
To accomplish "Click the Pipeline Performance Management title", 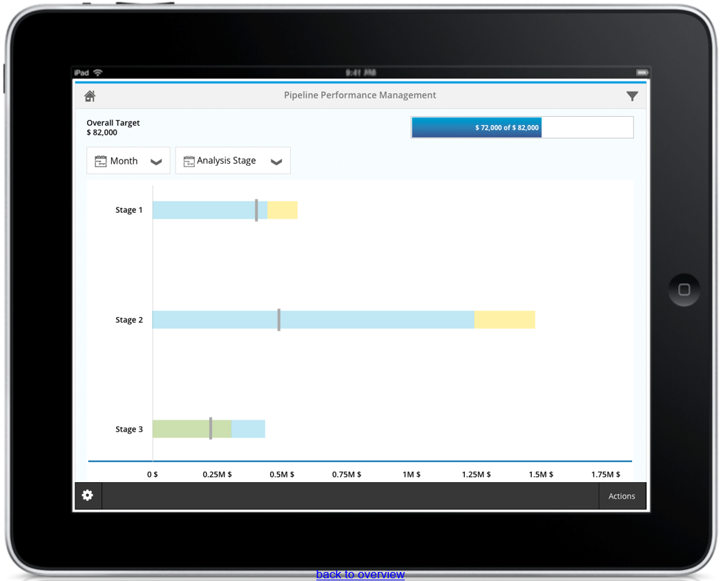I will [x=360, y=95].
